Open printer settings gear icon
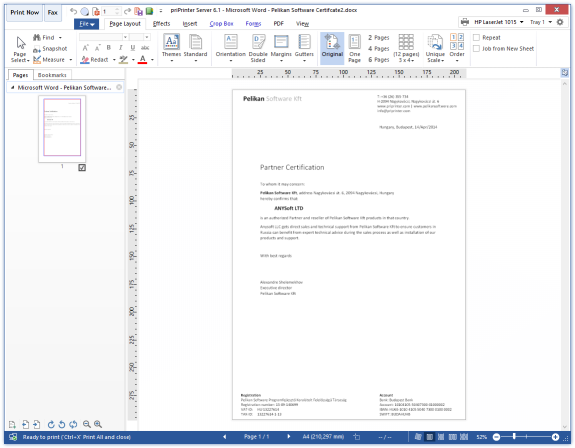This screenshot has height=448, width=575. coord(560,22)
